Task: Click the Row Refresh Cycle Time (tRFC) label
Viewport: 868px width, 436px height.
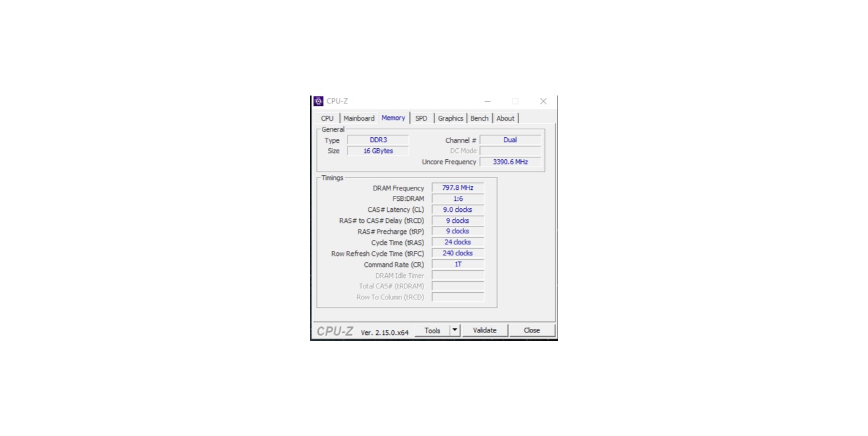Action: tap(378, 254)
